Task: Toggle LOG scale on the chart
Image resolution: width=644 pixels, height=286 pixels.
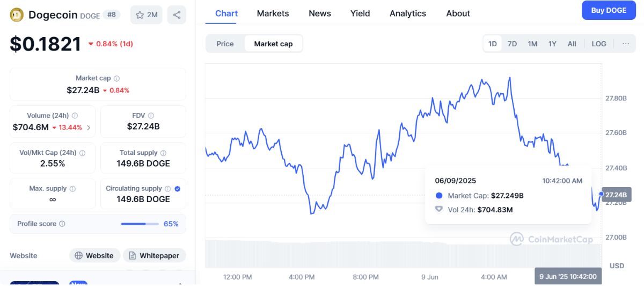Action: click(x=599, y=44)
